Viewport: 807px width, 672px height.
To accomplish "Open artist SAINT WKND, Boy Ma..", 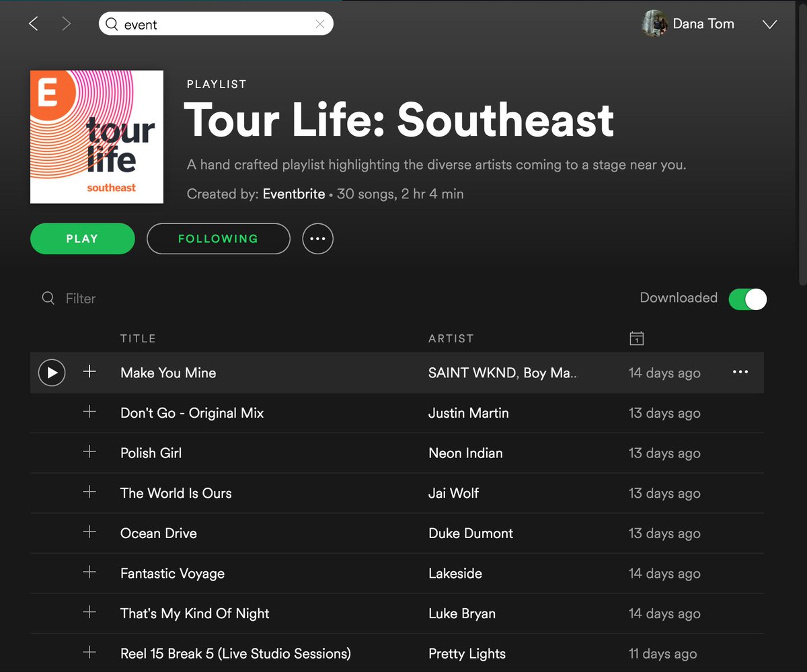I will click(502, 373).
